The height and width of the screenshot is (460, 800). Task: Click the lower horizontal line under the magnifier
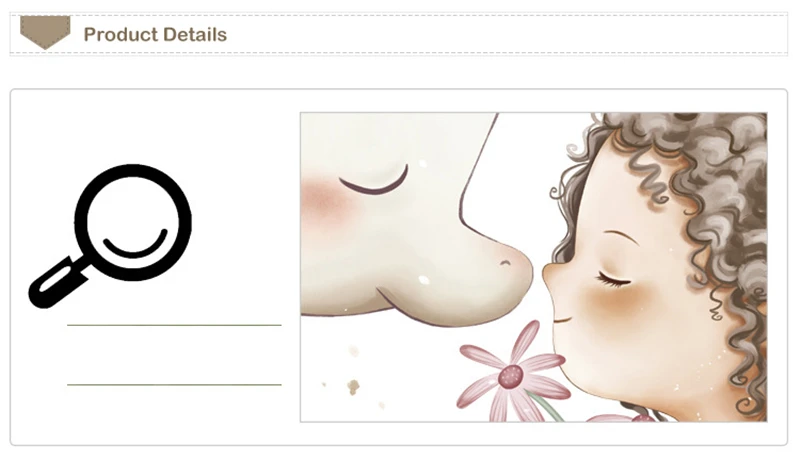pos(174,385)
